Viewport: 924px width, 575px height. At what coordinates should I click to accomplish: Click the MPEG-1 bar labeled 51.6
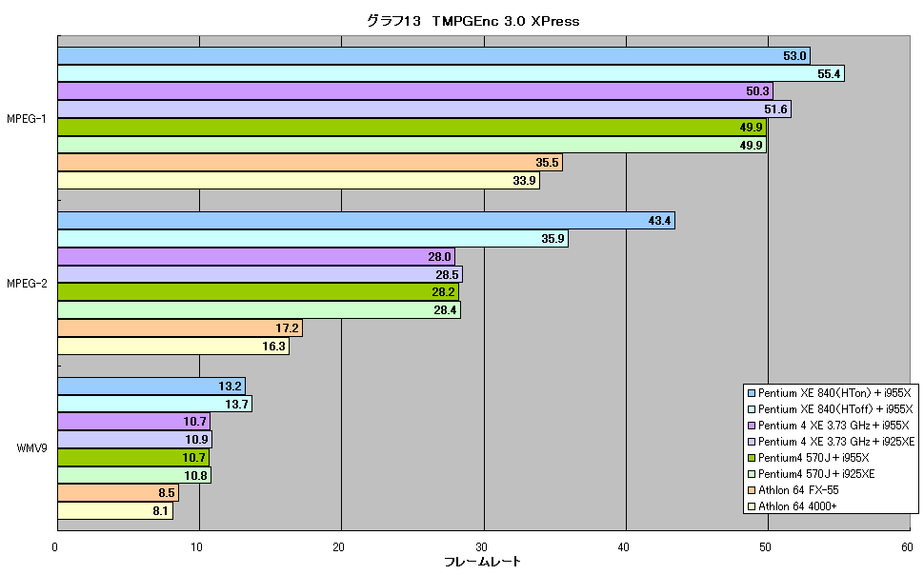(424, 109)
